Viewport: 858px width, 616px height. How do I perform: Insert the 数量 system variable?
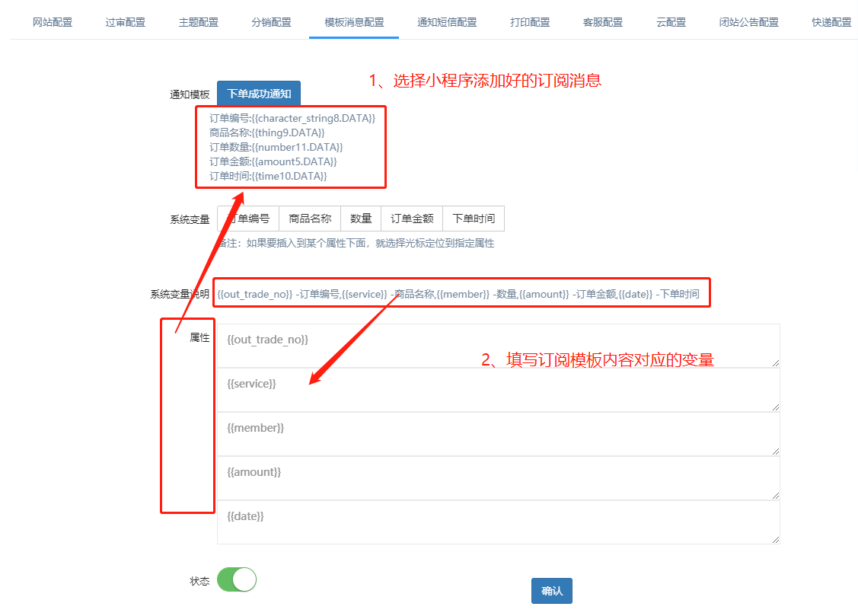point(361,219)
